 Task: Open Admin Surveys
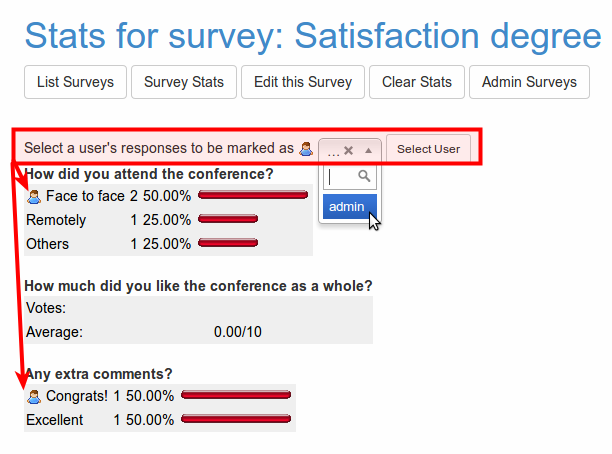529,82
